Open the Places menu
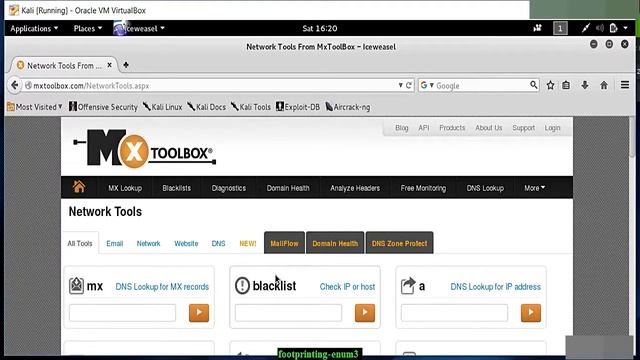The height and width of the screenshot is (360, 640). click(x=88, y=28)
